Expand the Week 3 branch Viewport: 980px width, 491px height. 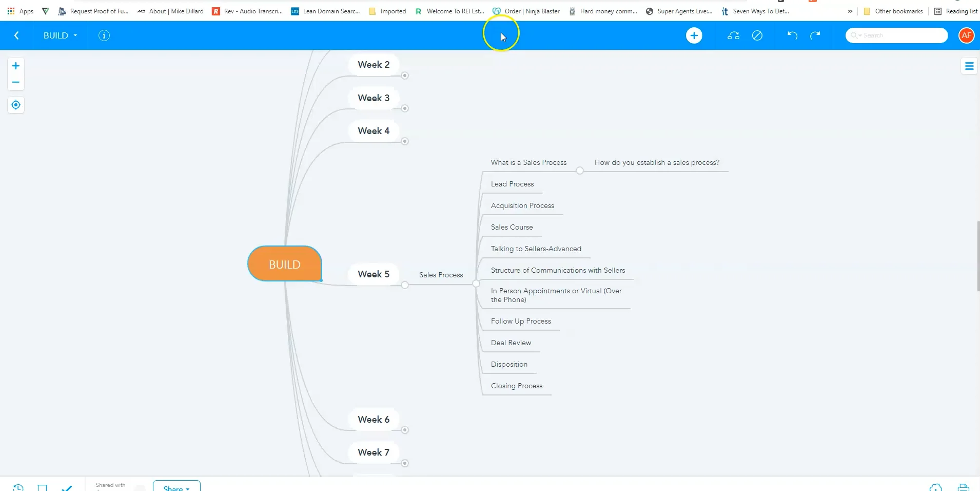(x=405, y=108)
